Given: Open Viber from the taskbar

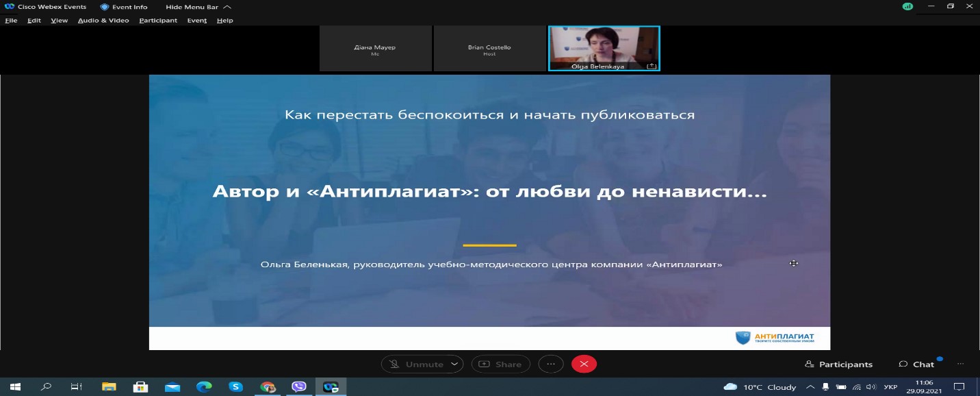Looking at the screenshot, I should tap(299, 387).
